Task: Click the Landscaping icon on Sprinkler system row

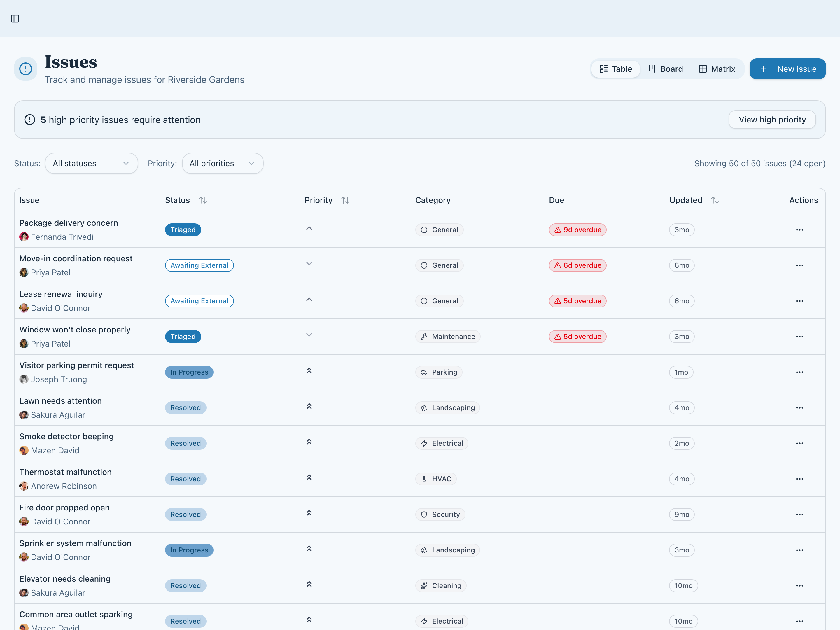Action: 424,550
